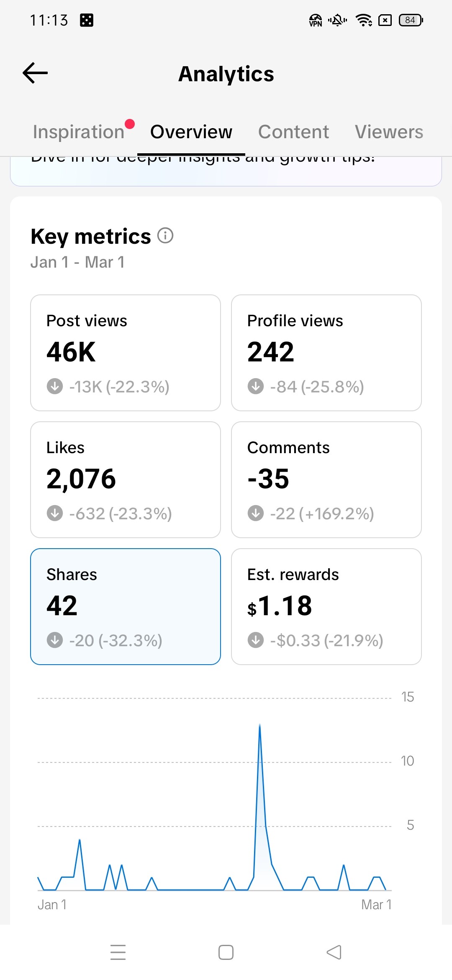Image resolution: width=452 pixels, height=980 pixels.
Task: Open the Viewers tab
Action: coord(389,132)
